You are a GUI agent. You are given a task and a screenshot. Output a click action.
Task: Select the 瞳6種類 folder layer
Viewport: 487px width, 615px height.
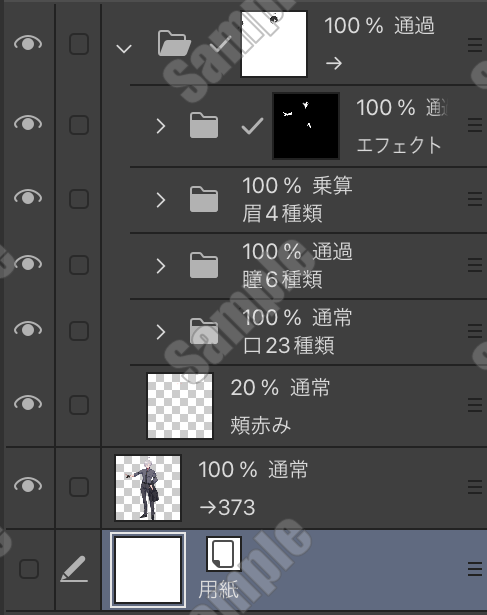pyautogui.click(x=308, y=266)
